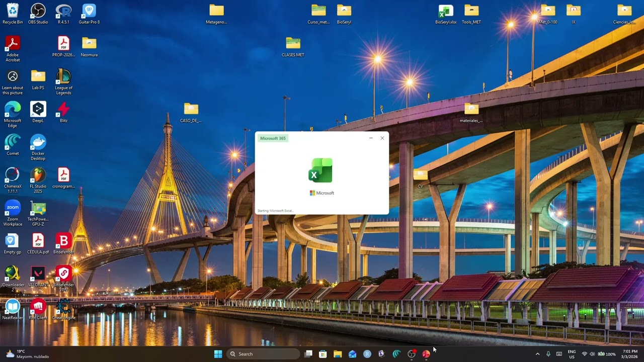Launch Docker Desktop icon
Screen dimensions: 644x362
38,147
